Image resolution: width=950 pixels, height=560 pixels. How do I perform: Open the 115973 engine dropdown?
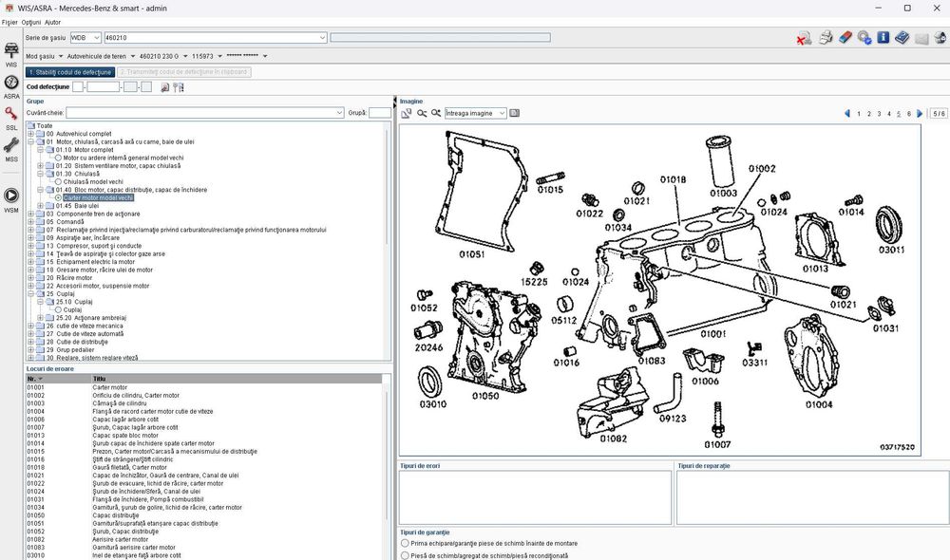click(x=206, y=56)
